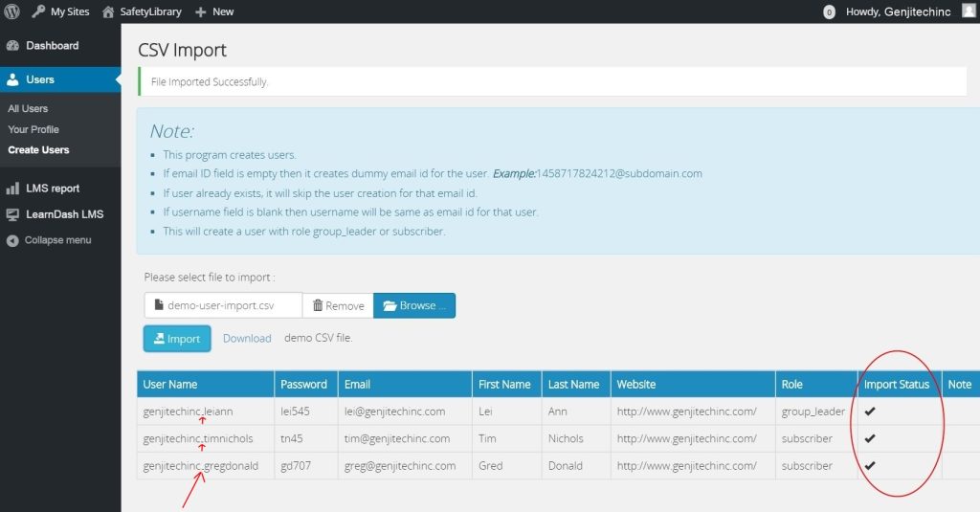The width and height of the screenshot is (980, 512).
Task: Click the Import Status column header
Action: pos(897,384)
